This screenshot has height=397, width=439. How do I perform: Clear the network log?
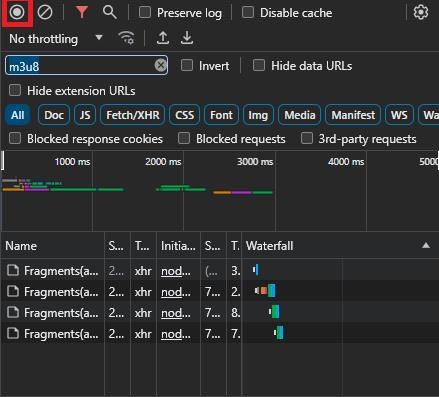click(x=45, y=12)
